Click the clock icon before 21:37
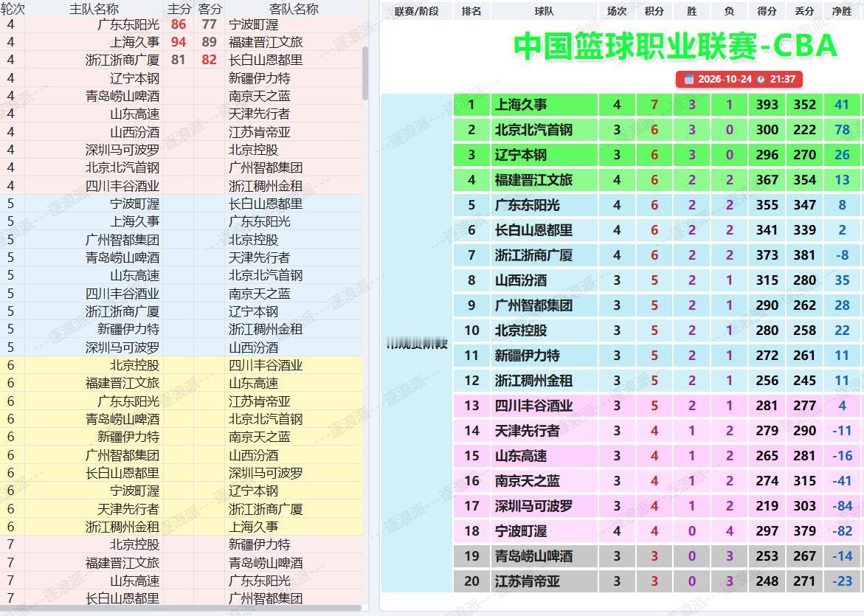 coord(761,80)
